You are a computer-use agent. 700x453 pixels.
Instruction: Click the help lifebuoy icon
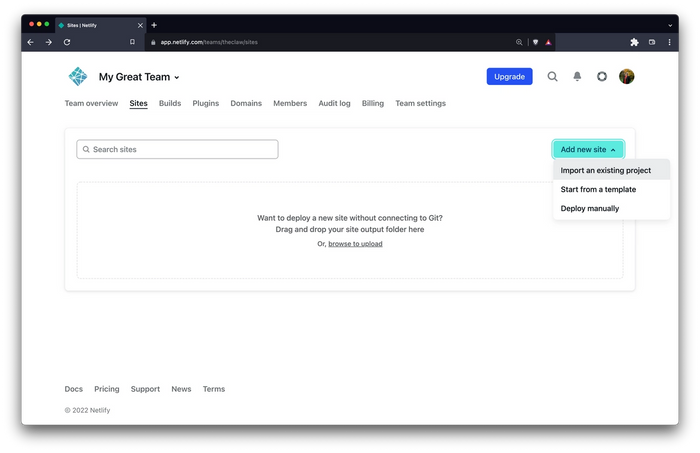[602, 76]
